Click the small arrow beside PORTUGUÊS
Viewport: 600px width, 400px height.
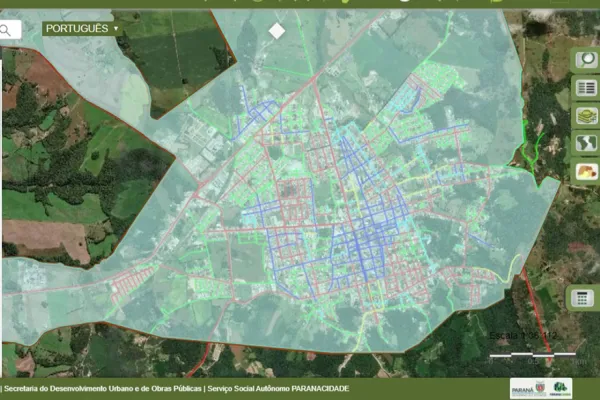point(118,29)
